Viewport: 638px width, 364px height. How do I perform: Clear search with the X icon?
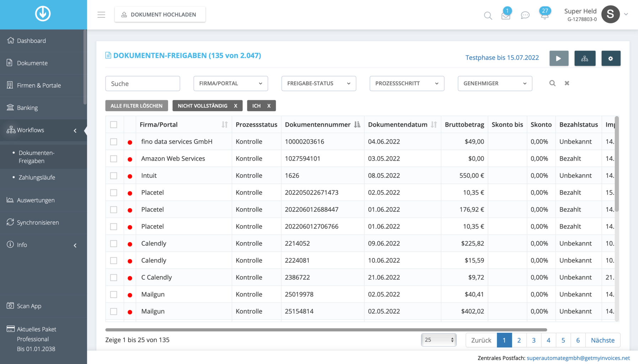tap(567, 83)
